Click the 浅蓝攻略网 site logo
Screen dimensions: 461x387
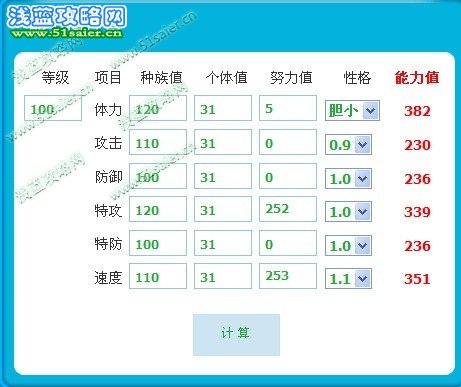click(67, 17)
